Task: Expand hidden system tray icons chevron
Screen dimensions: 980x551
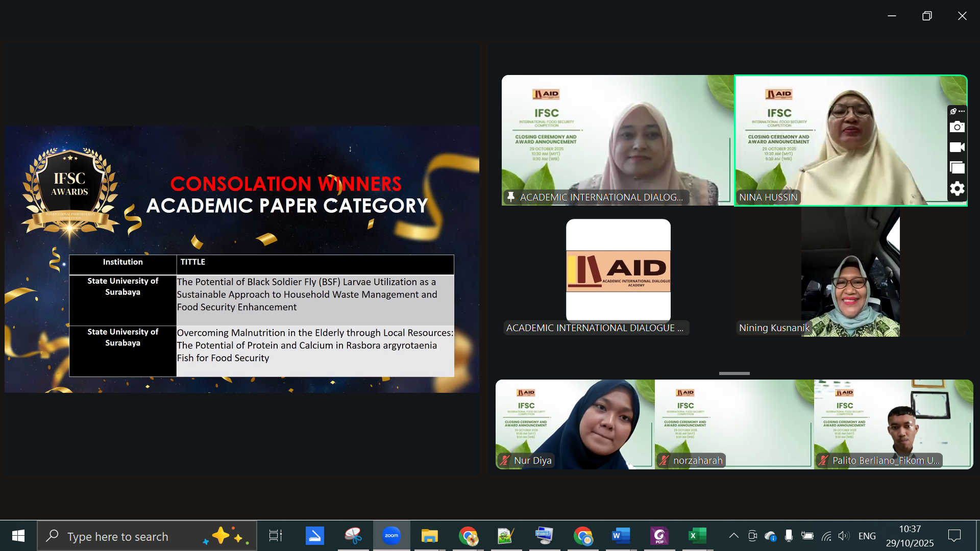Action: (733, 536)
